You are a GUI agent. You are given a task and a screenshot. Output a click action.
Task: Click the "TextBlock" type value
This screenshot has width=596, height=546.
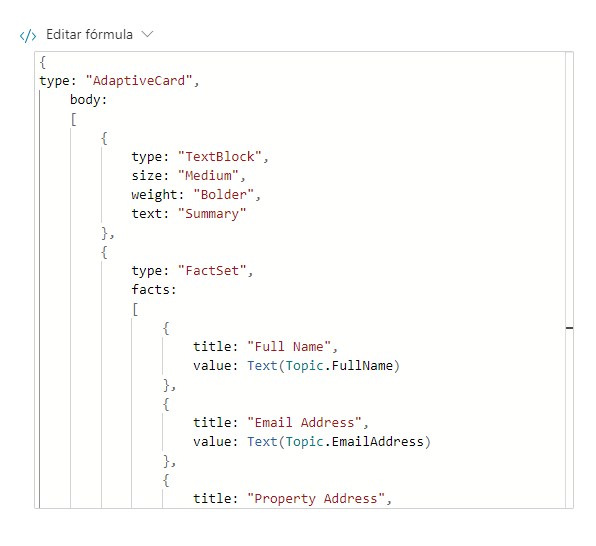tap(220, 157)
